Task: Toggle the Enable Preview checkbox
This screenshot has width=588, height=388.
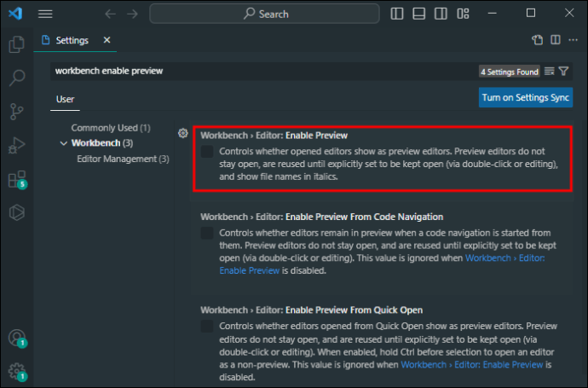Action: (x=207, y=152)
